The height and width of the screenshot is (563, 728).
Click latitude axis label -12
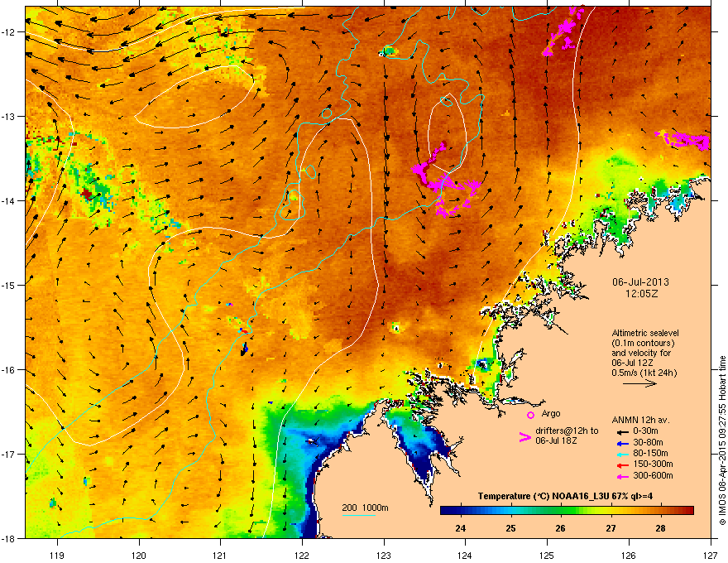(x=9, y=32)
